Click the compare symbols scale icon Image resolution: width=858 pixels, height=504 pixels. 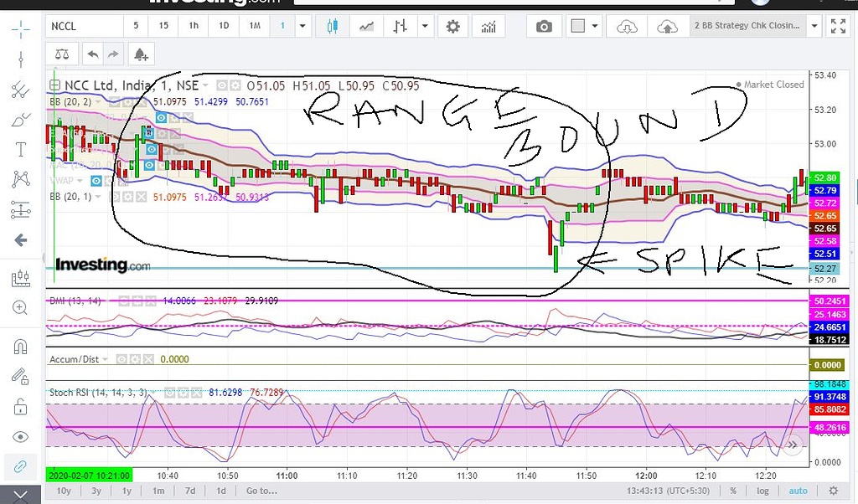(x=62, y=54)
